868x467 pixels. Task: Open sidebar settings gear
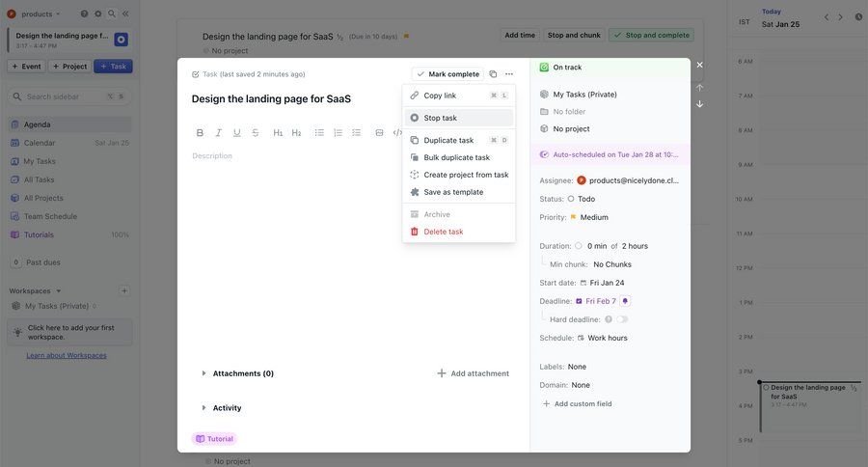[x=98, y=14]
